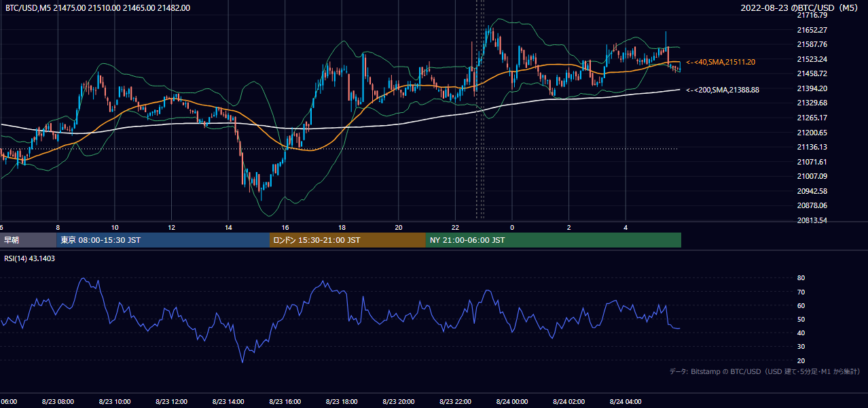The height and width of the screenshot is (408, 868).
Task: Click the 早朝 session bar
Action: 28,240
